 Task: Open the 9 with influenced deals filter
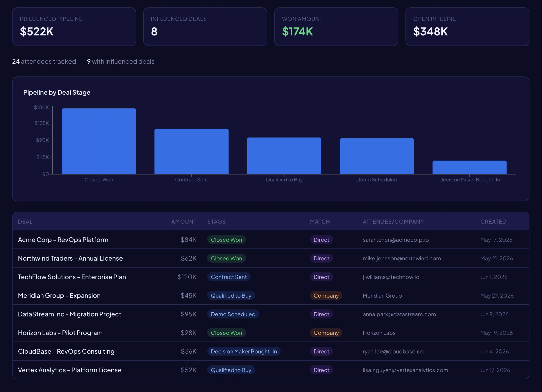(x=120, y=62)
